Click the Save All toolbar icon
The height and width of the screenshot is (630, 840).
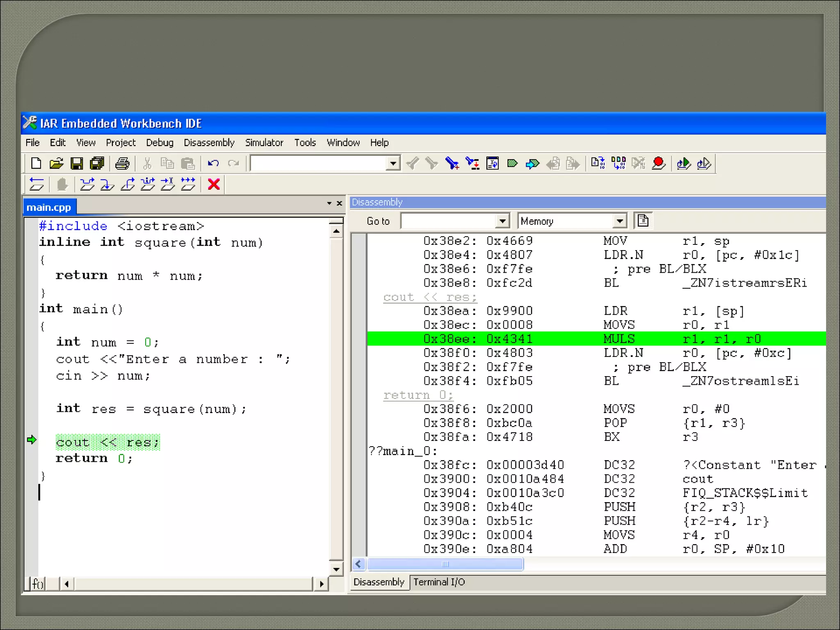coord(97,163)
